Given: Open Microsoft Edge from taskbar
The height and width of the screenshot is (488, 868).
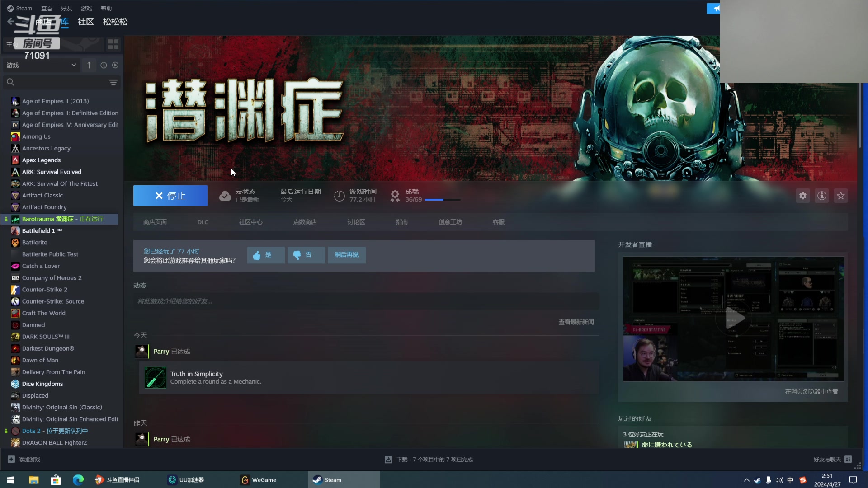Looking at the screenshot, I should coord(78,480).
